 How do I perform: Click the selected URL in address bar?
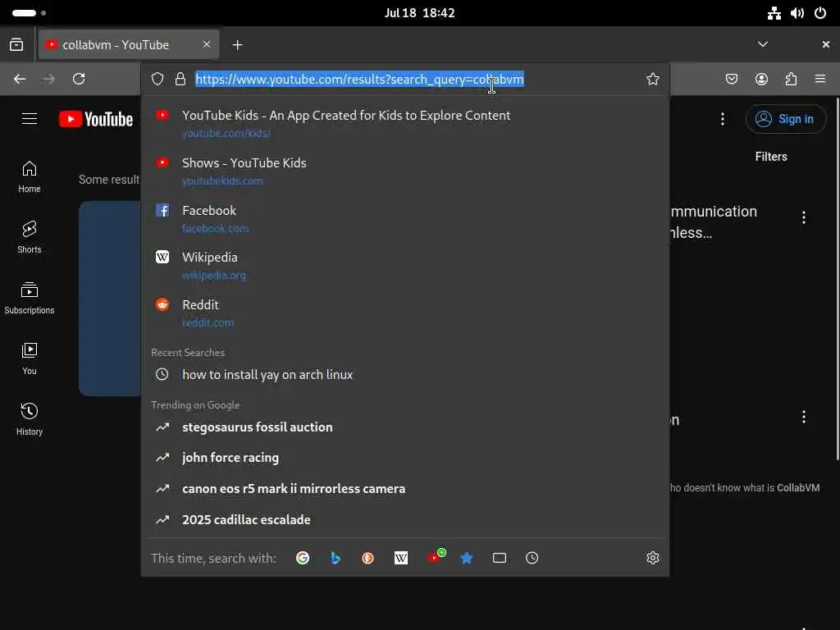tap(359, 80)
